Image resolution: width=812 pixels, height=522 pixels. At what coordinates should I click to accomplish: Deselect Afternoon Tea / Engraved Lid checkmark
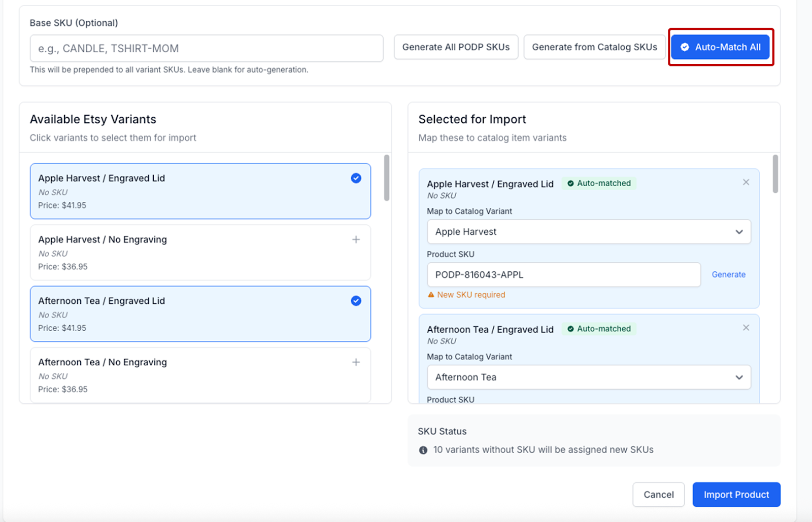point(356,301)
